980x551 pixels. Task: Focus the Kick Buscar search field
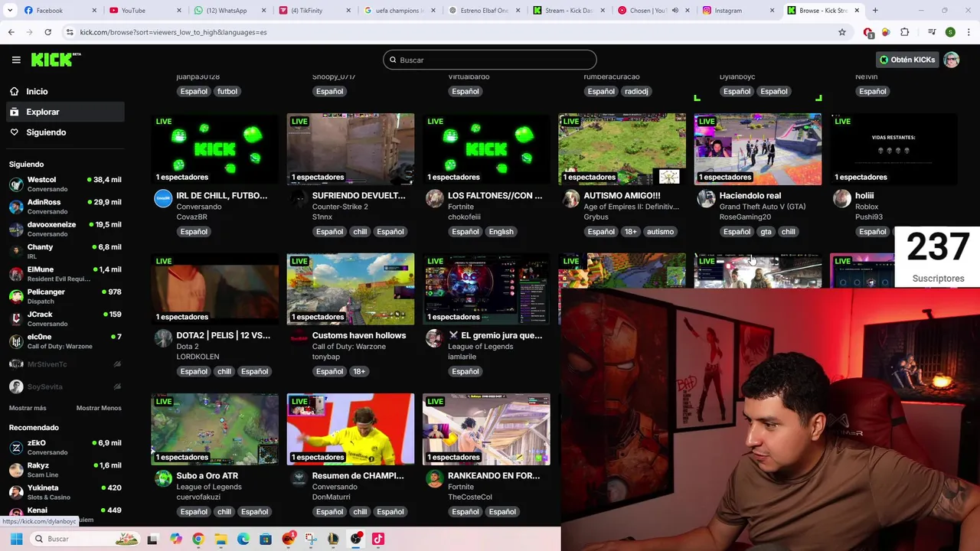pyautogui.click(x=490, y=60)
